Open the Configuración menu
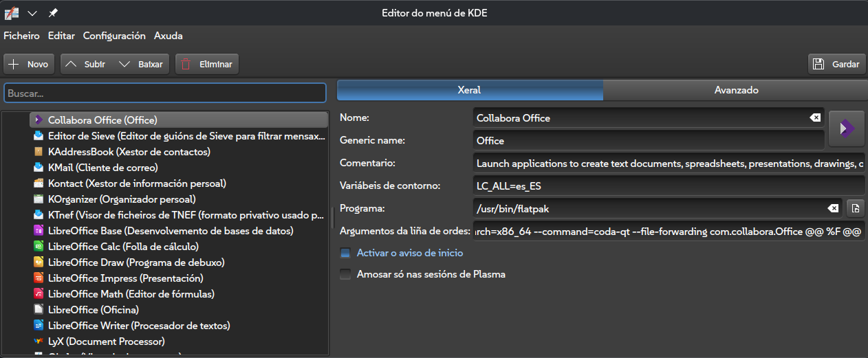Viewport: 868px width, 358px height. [114, 36]
